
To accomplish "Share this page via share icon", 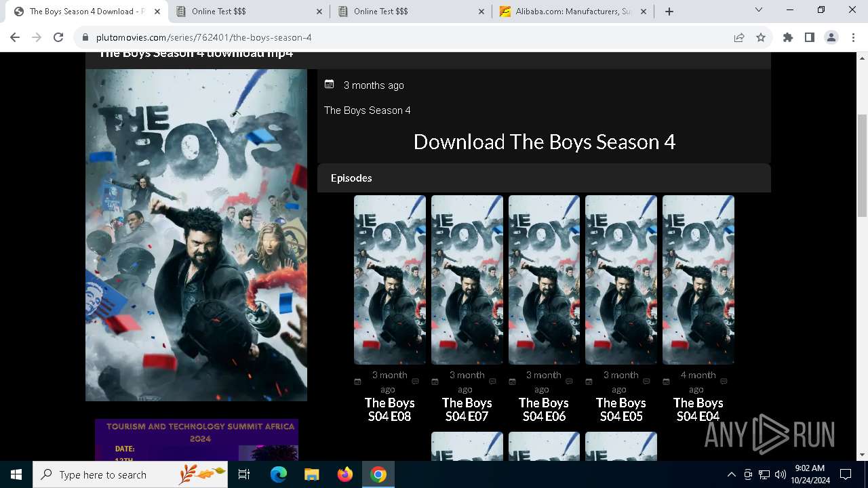I will 739,37.
